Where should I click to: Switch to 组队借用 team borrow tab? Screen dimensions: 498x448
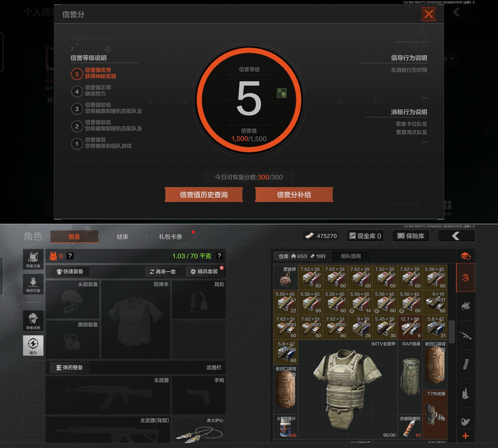tap(350, 256)
